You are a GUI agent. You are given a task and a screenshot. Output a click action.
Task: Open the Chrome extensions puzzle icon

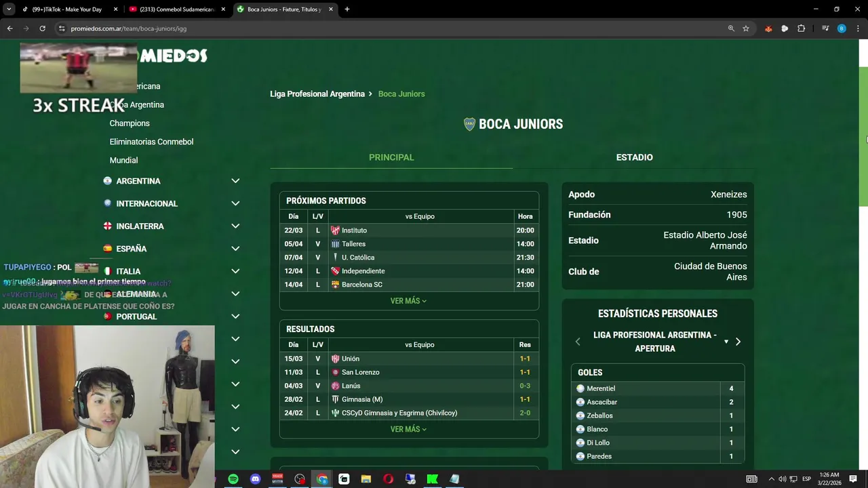[x=801, y=28]
